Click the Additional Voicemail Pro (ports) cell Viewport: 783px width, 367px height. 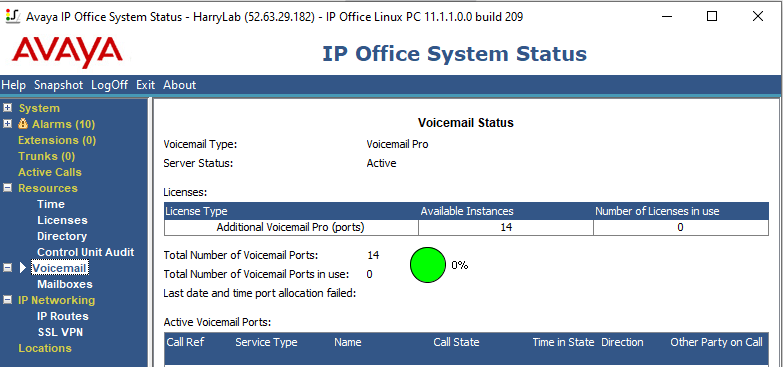pos(291,227)
